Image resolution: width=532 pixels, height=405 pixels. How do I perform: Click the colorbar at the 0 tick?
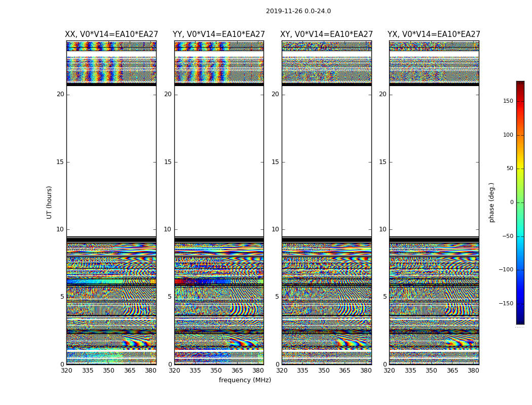tap(520, 202)
